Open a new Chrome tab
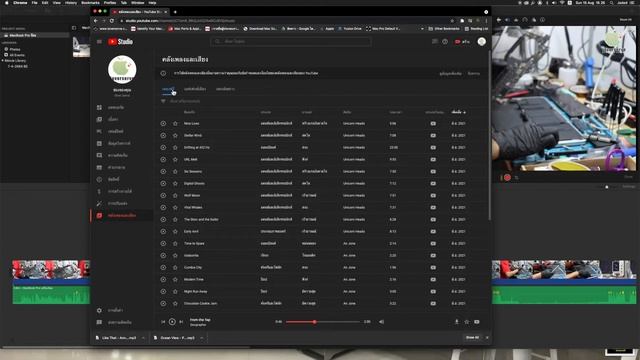640x360 pixels. pyautogui.click(x=175, y=12)
